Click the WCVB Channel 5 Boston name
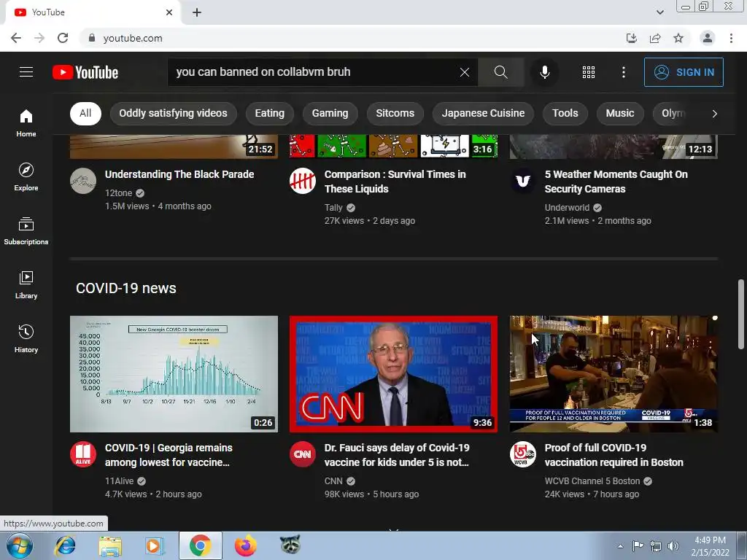747x560 pixels. (592, 481)
